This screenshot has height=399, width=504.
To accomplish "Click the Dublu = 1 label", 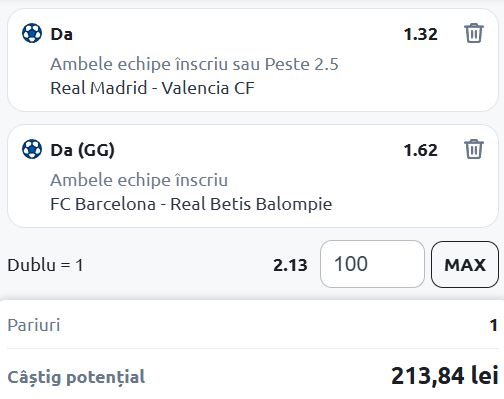I will click(45, 265).
